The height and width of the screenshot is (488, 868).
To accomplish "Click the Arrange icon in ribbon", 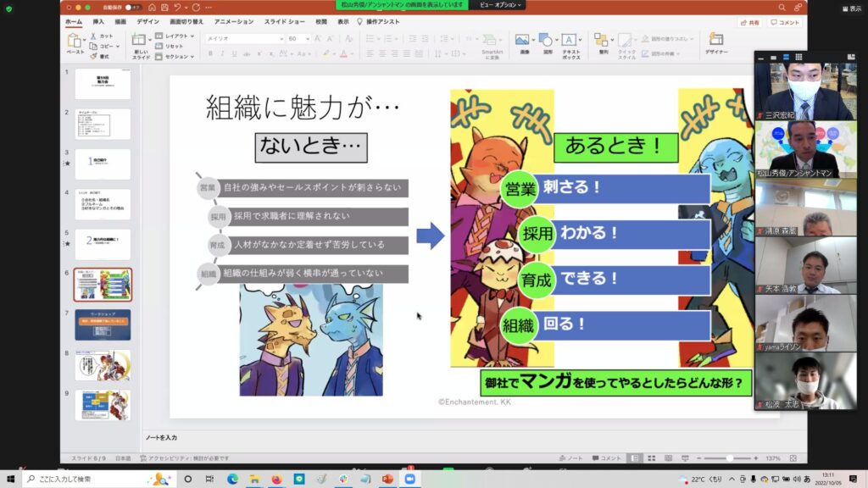I will click(x=601, y=39).
